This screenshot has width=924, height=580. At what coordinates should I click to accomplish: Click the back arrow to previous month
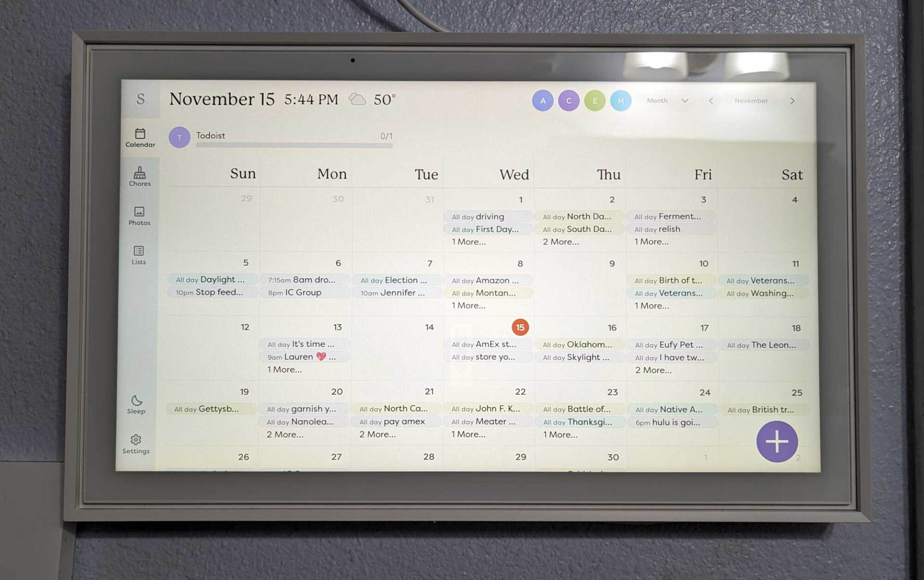[x=711, y=101]
